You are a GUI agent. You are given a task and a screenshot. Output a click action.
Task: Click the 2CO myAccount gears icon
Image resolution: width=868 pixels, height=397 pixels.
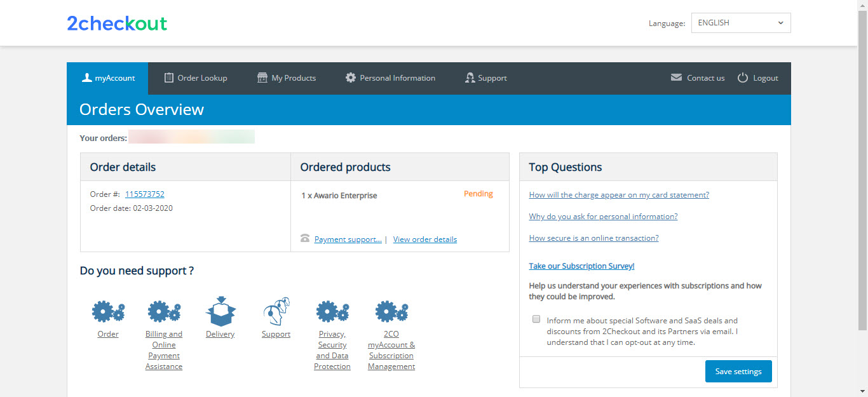tap(391, 311)
